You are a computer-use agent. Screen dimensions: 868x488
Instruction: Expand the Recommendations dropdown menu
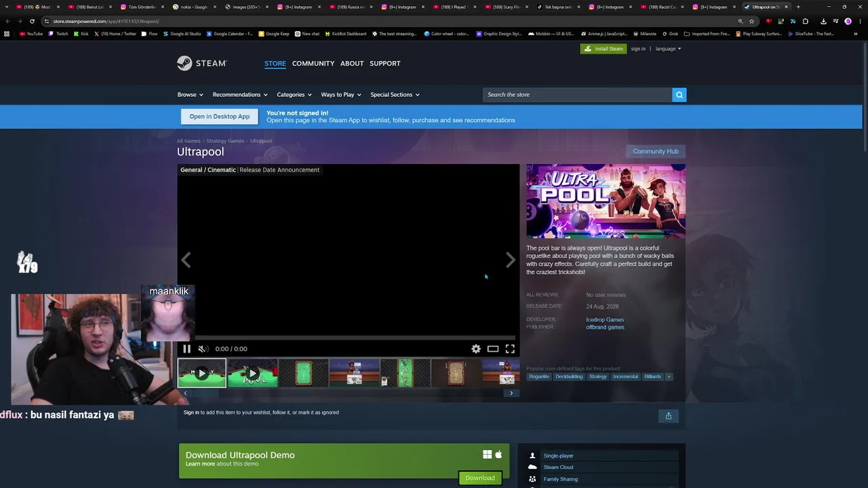click(240, 95)
